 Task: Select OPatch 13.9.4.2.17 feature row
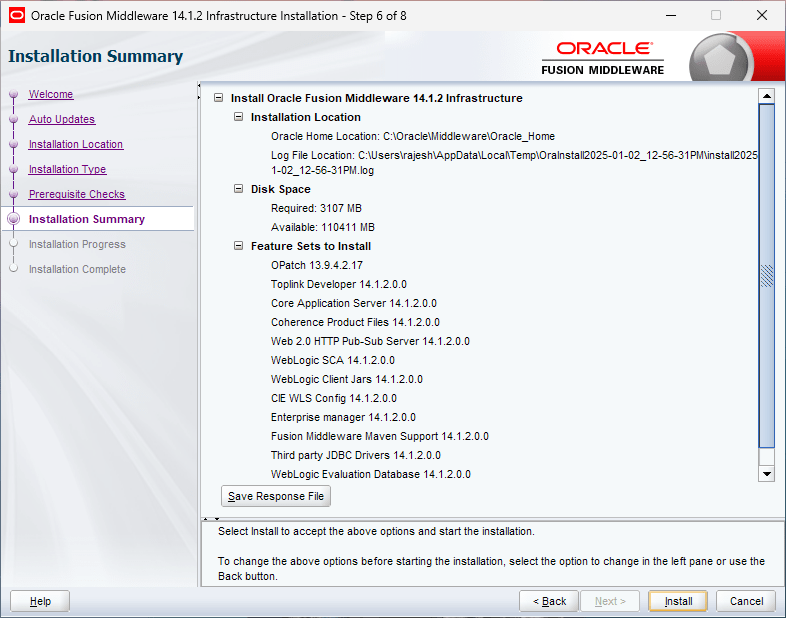coord(317,265)
